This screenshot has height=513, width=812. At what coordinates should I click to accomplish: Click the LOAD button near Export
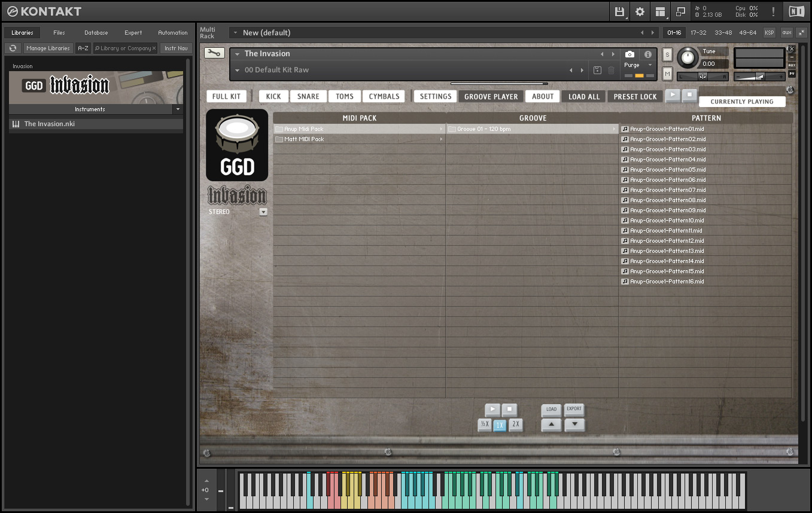551,410
